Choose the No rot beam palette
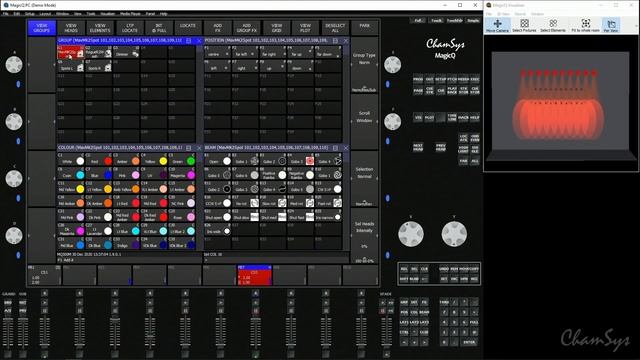 246,202
